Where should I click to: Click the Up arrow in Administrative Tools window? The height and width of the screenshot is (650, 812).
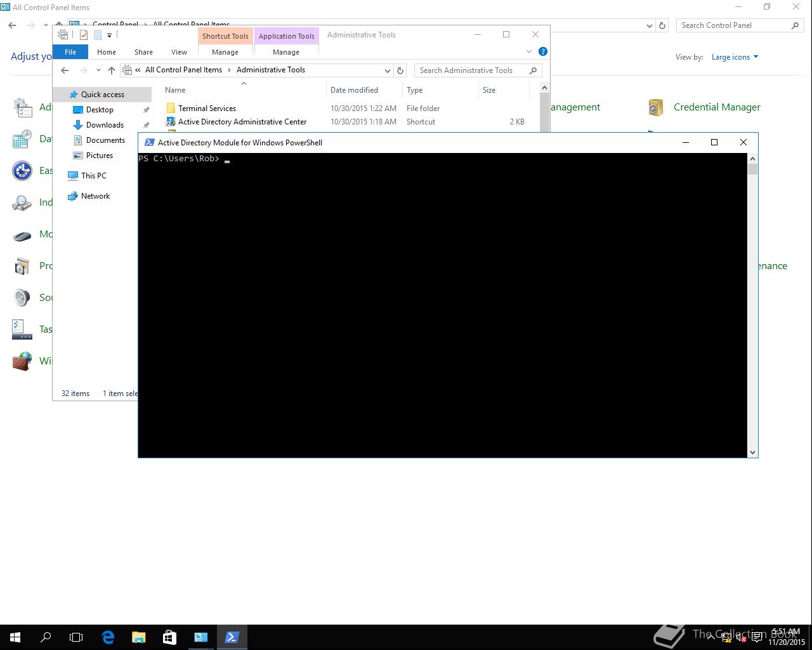point(112,70)
